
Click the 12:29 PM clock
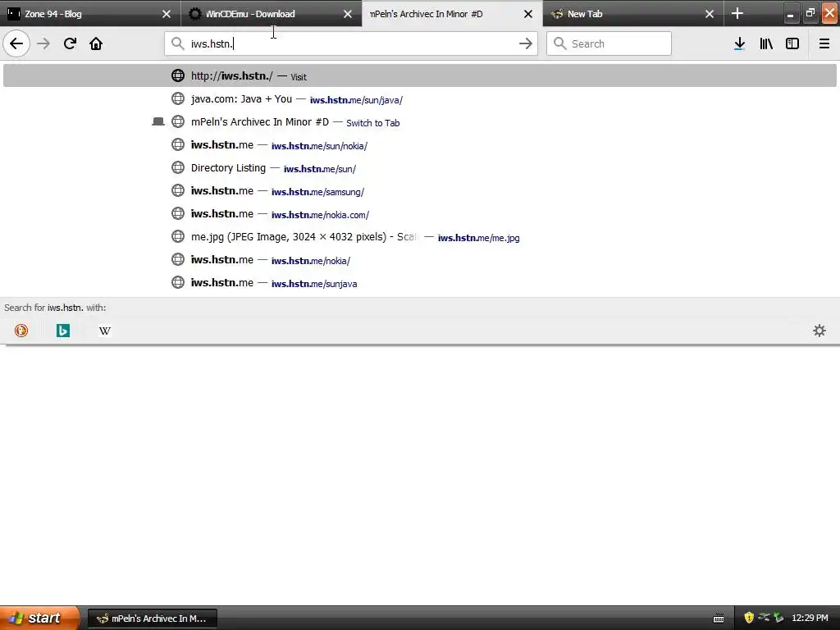click(810, 619)
